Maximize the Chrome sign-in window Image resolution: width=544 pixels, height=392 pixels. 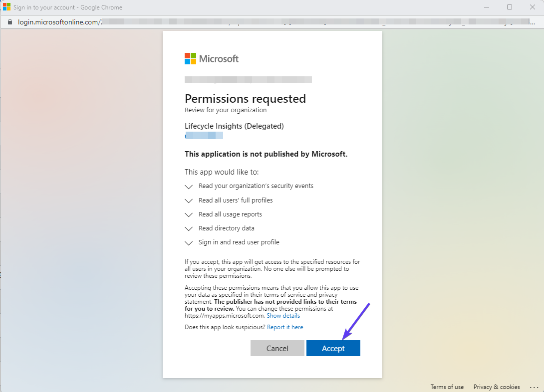coord(509,7)
